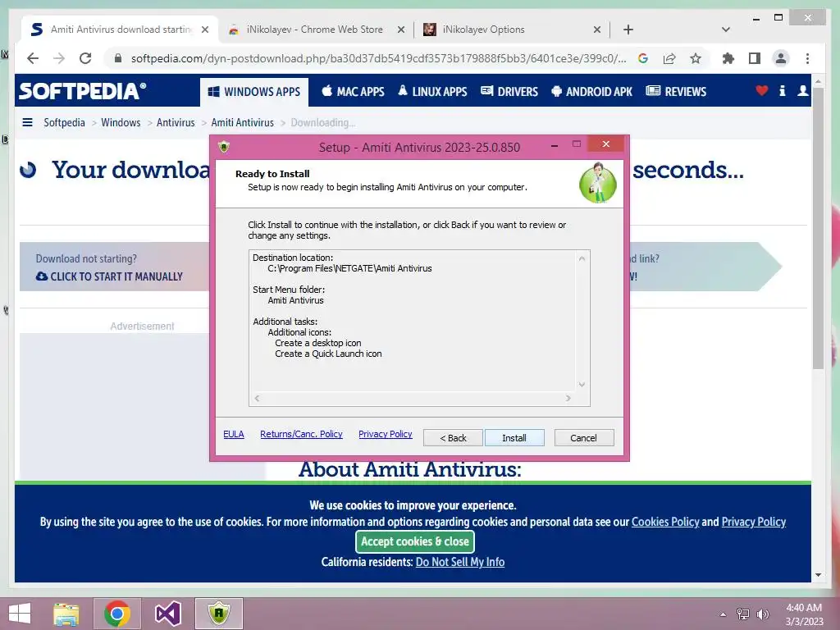Open the Windows Start button
The image size is (840, 630).
click(20, 614)
